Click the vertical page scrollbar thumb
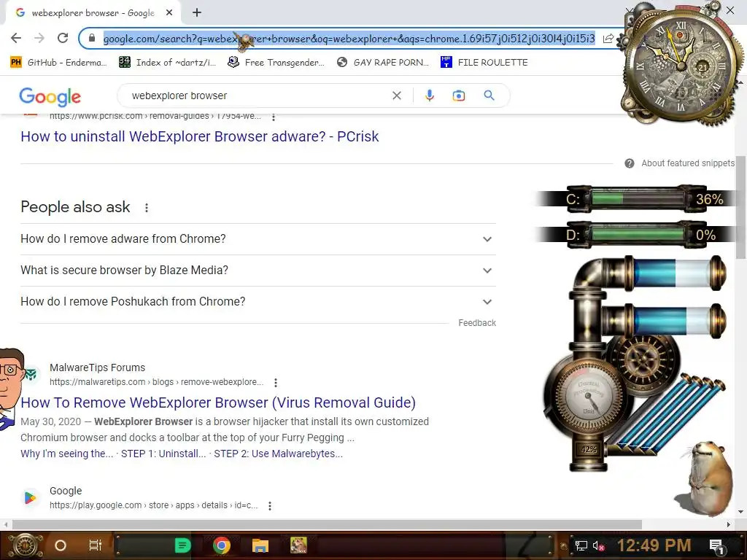 740,207
